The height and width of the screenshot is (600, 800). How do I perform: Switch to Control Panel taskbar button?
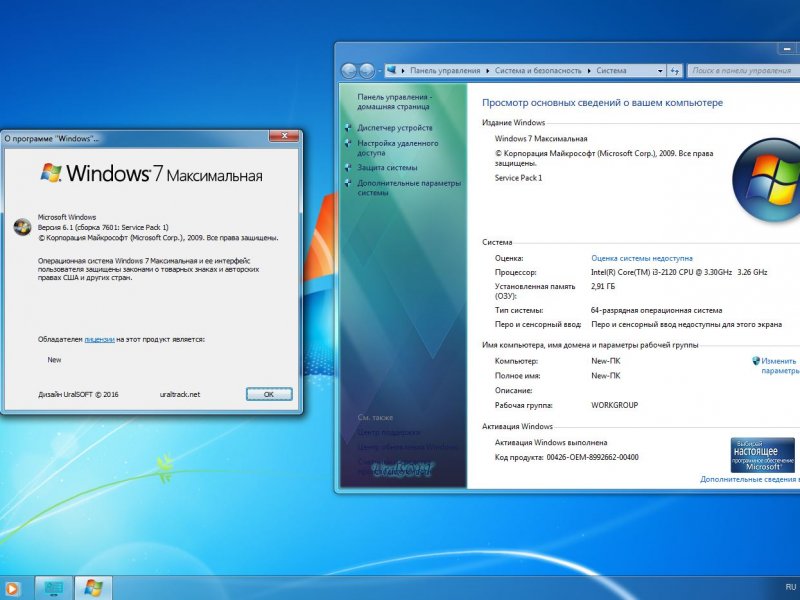point(54,588)
